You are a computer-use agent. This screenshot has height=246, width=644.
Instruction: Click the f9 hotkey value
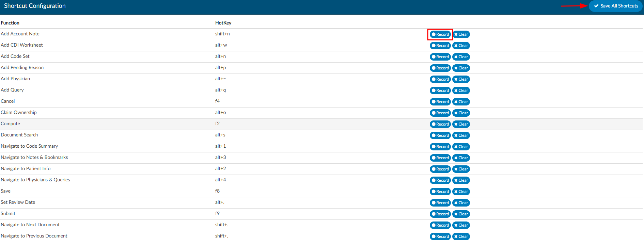[x=217, y=213]
